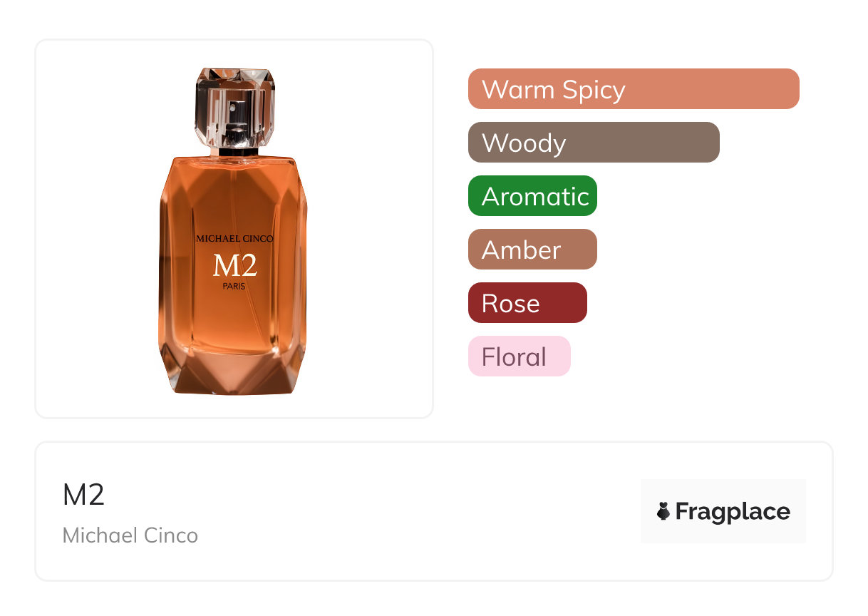Click the Fragplace perfume bottle logo icon
868x616 pixels.
point(663,511)
